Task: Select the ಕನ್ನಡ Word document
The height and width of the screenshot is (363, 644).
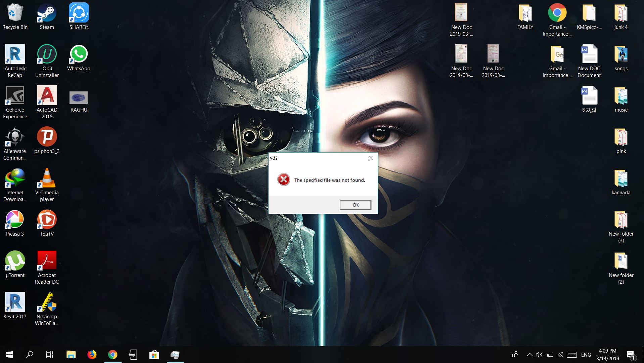Action: click(589, 99)
